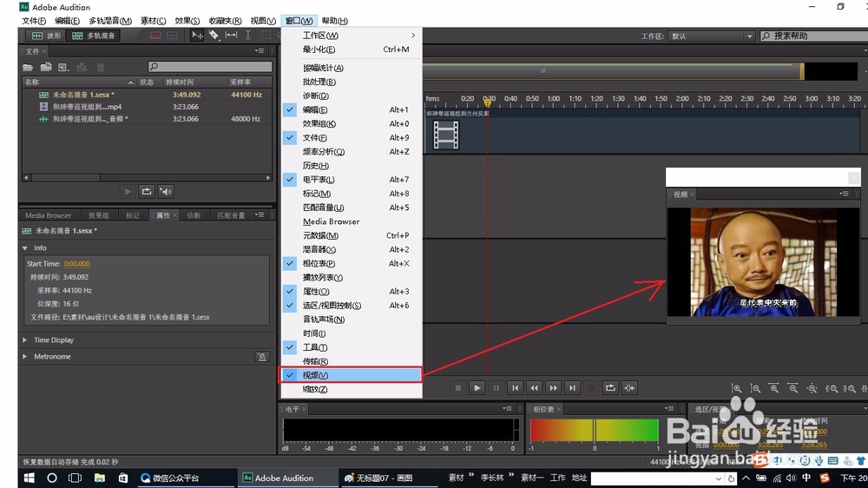
Task: Toggle the Metronome icon button
Action: [262, 357]
